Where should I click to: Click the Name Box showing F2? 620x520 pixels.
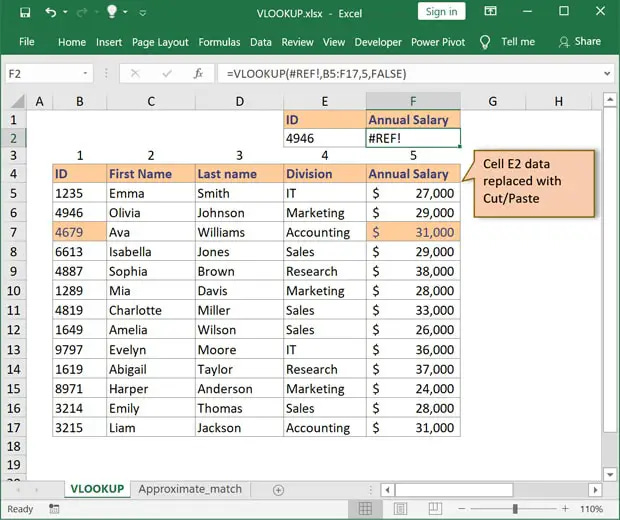(43, 74)
